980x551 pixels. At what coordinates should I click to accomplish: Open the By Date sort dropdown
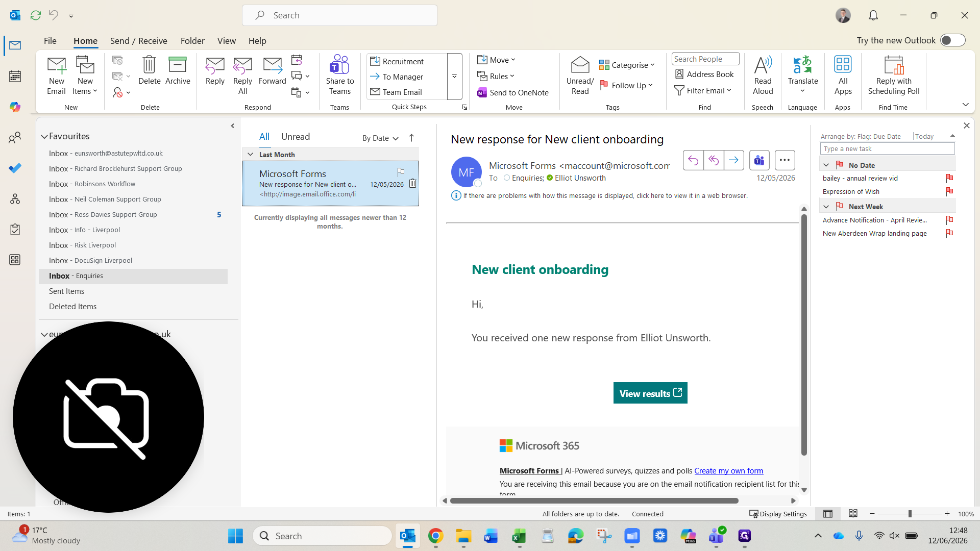point(380,138)
